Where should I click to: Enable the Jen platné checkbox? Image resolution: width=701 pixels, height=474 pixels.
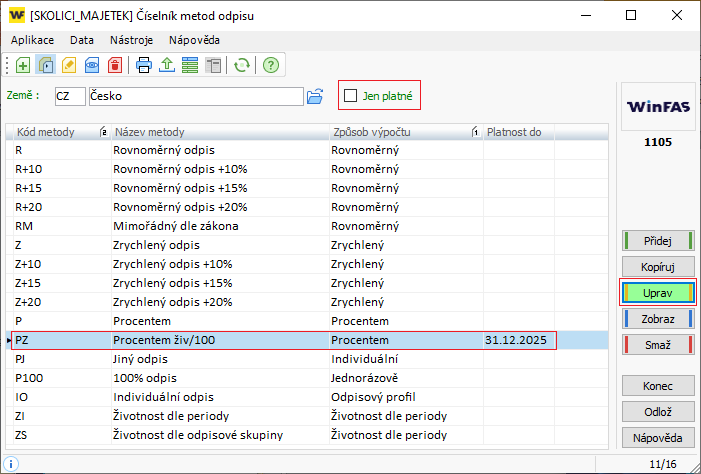coord(350,96)
